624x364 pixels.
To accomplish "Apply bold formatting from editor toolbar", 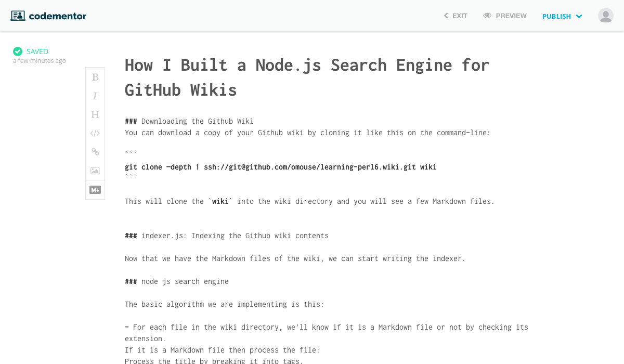I will click(95, 77).
